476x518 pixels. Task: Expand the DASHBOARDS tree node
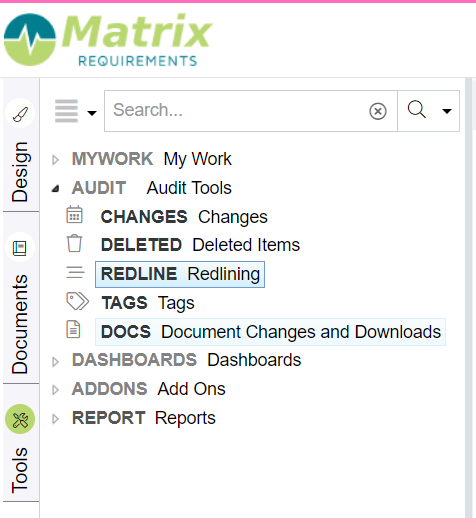[56, 361]
